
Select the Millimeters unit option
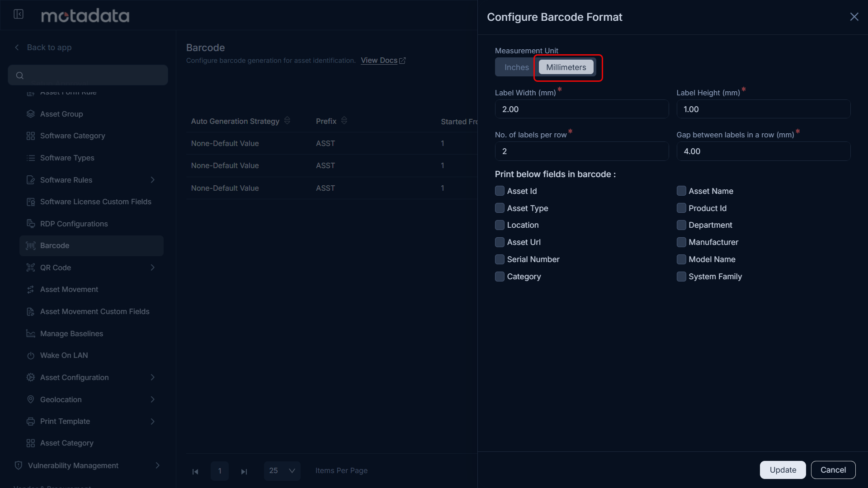click(566, 67)
